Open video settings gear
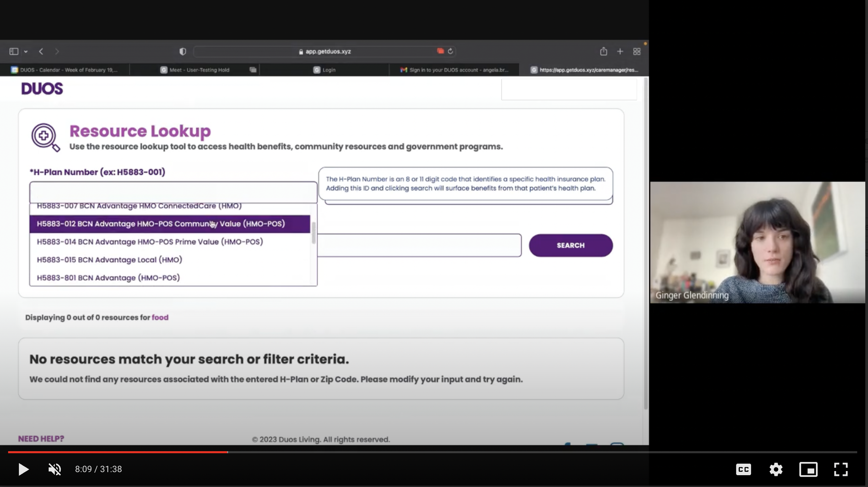 776,469
